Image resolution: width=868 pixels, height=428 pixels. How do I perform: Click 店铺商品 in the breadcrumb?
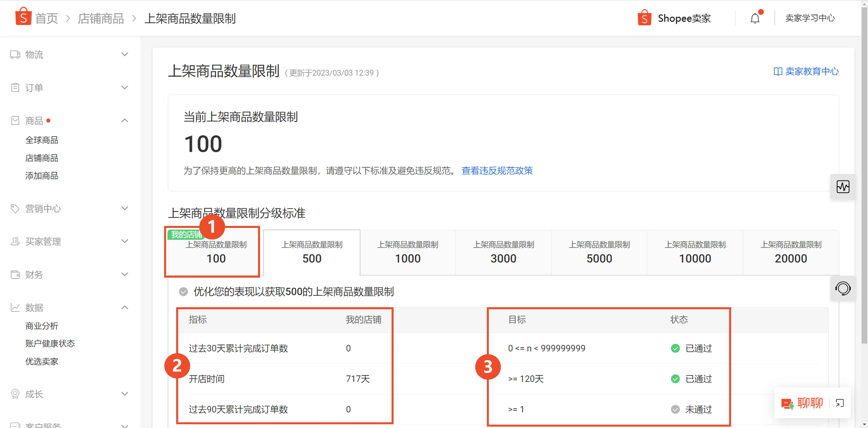pos(100,19)
